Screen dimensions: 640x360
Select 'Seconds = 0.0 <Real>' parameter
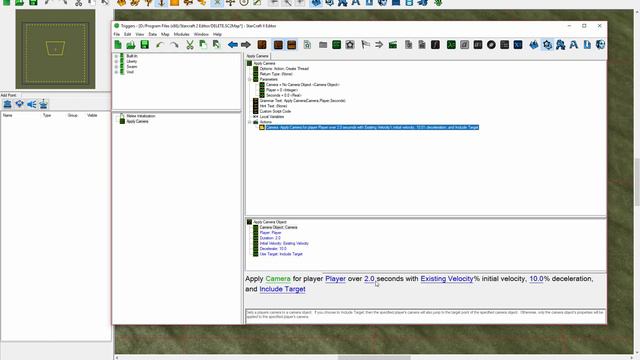284,95
